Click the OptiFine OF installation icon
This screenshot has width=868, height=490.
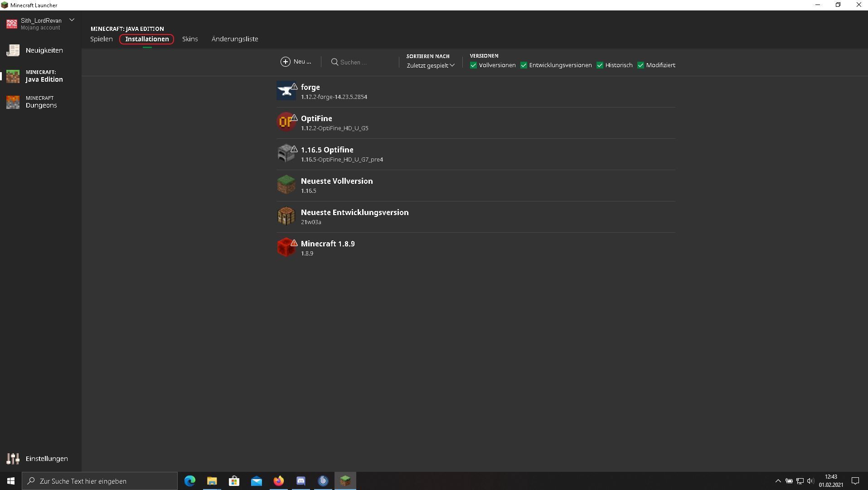click(286, 122)
